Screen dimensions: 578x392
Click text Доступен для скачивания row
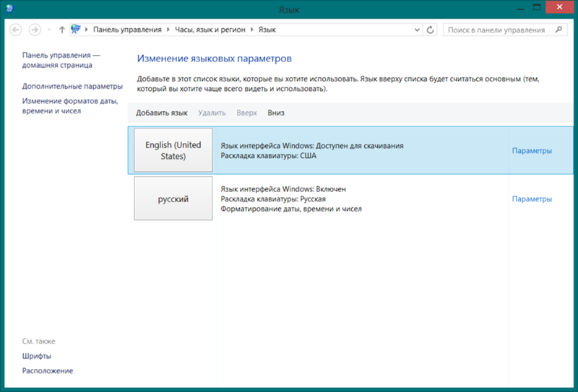coord(312,146)
